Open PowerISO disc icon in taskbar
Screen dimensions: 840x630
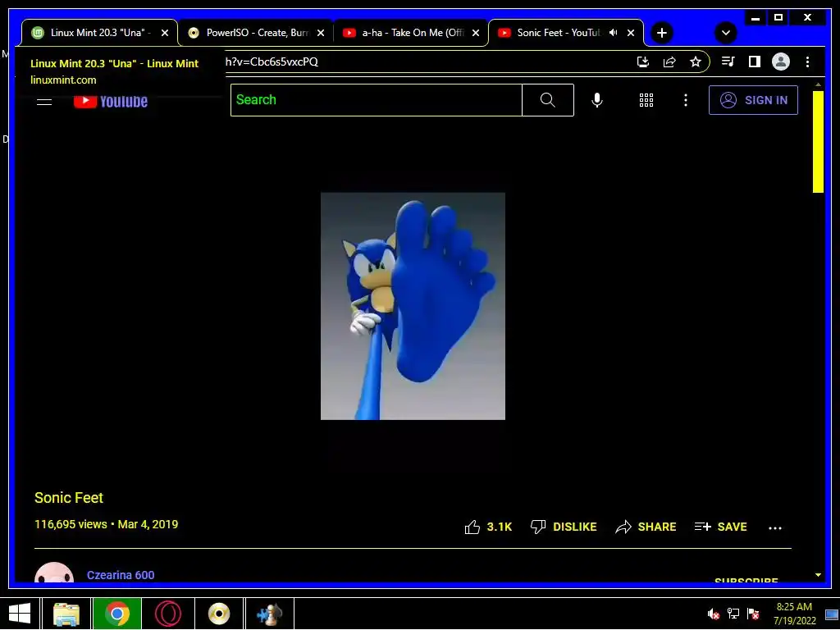219,614
